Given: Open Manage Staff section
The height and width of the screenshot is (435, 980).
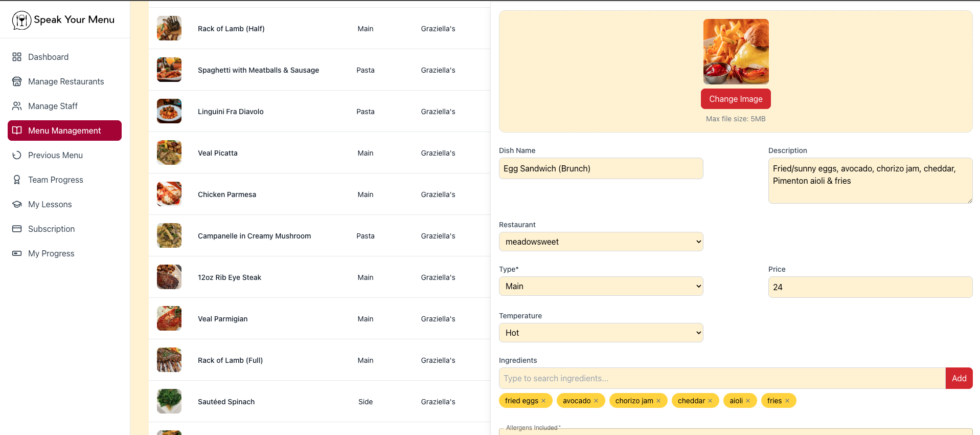Looking at the screenshot, I should click(x=64, y=106).
